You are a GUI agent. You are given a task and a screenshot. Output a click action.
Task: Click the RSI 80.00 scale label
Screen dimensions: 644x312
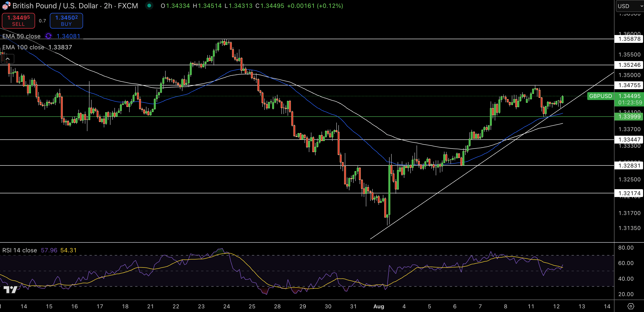click(626, 247)
